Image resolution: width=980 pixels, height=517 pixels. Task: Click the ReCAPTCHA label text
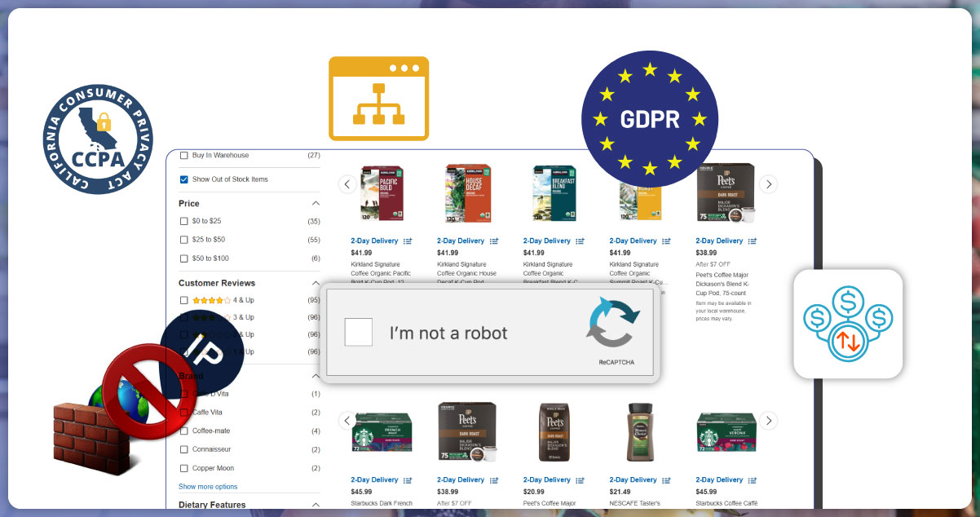pyautogui.click(x=616, y=361)
